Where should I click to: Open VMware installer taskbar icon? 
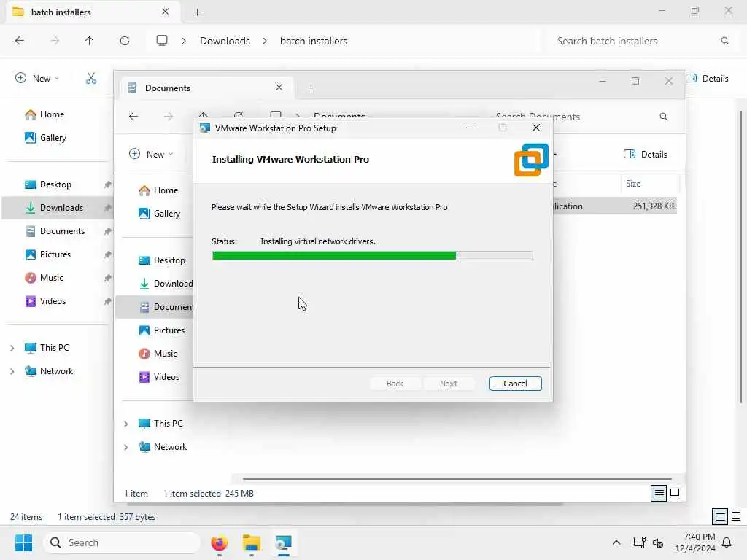(x=284, y=542)
